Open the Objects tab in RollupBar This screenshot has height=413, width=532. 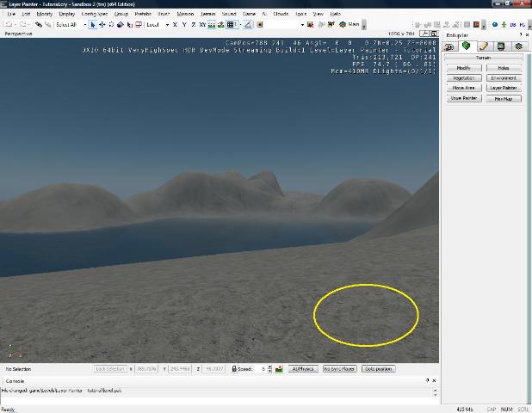click(449, 46)
